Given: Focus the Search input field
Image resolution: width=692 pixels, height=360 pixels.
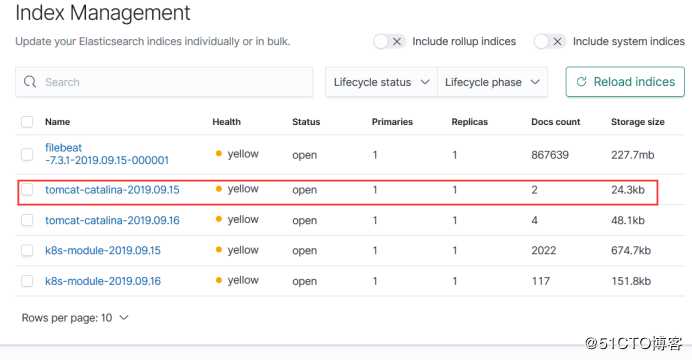Looking at the screenshot, I should [x=164, y=82].
